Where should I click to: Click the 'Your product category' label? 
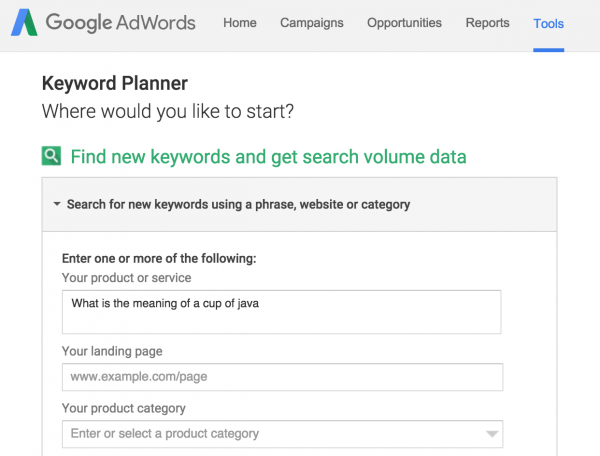point(124,408)
